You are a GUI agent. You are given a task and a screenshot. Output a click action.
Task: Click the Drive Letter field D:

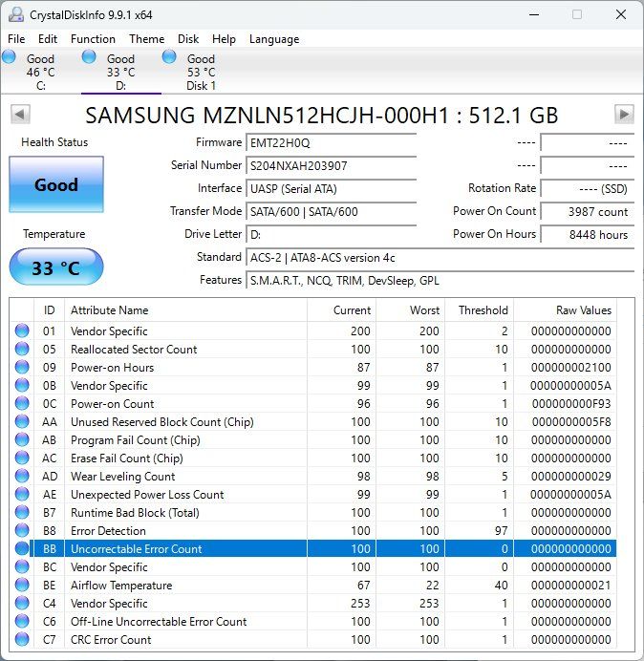point(331,234)
